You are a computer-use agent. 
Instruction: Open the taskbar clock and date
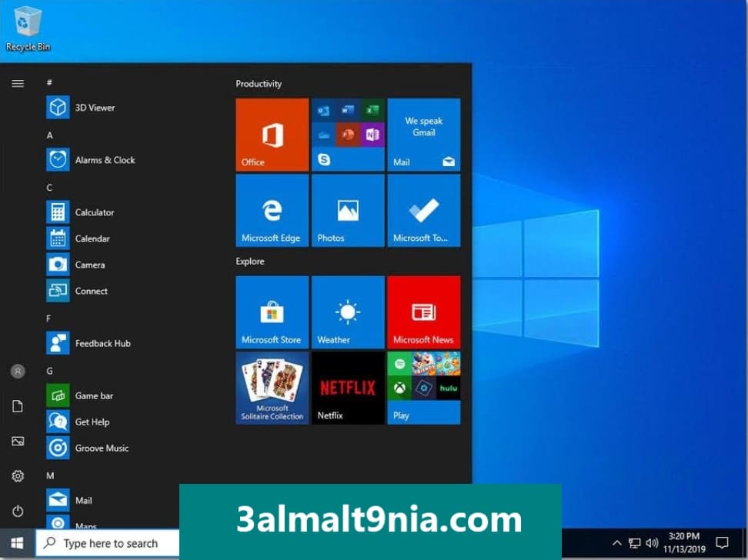point(684,543)
